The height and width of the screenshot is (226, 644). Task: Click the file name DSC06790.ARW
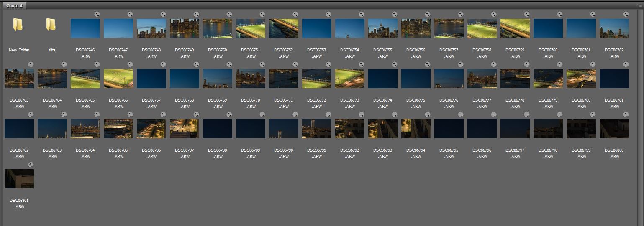click(x=284, y=153)
